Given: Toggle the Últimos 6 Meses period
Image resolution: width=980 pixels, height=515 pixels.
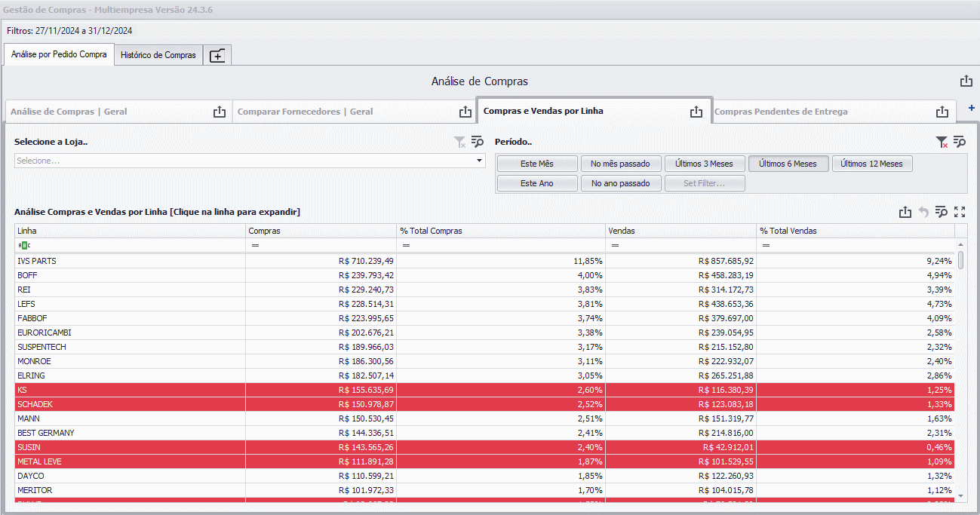Looking at the screenshot, I should tap(788, 164).
